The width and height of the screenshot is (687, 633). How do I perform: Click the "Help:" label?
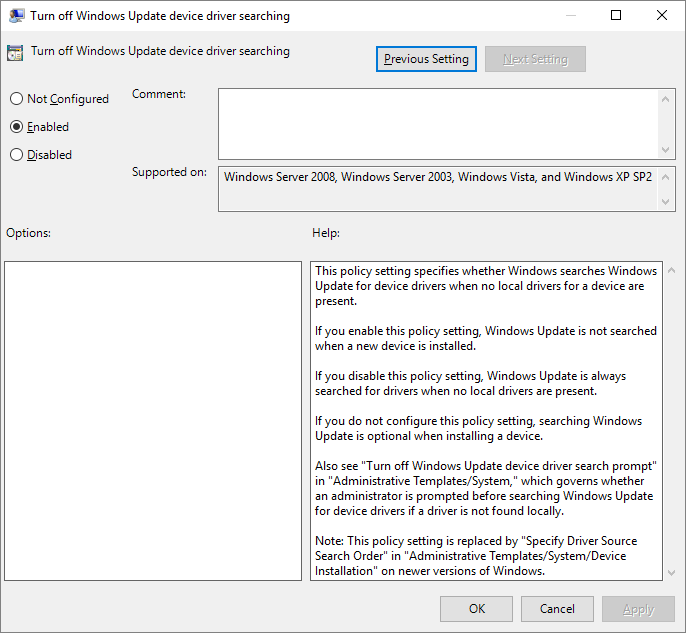coord(326,233)
